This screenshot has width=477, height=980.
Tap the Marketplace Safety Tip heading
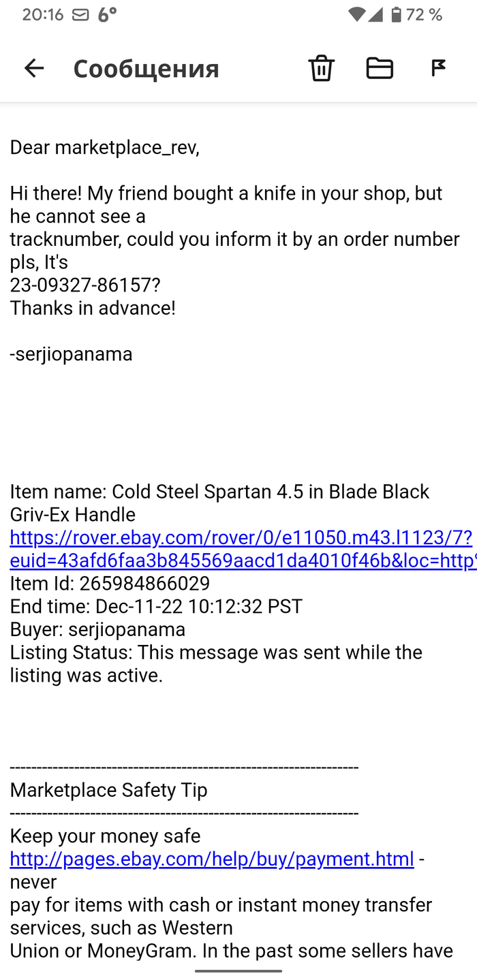click(x=108, y=790)
